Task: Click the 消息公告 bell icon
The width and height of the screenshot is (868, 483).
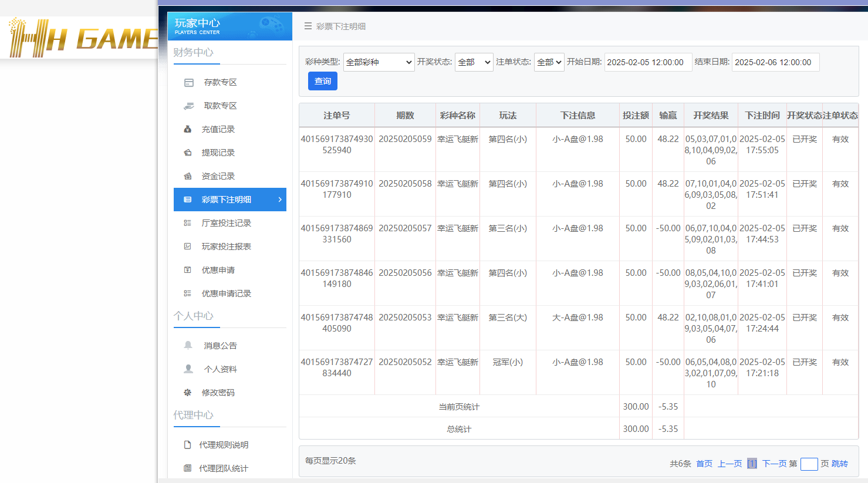Action: pos(188,345)
